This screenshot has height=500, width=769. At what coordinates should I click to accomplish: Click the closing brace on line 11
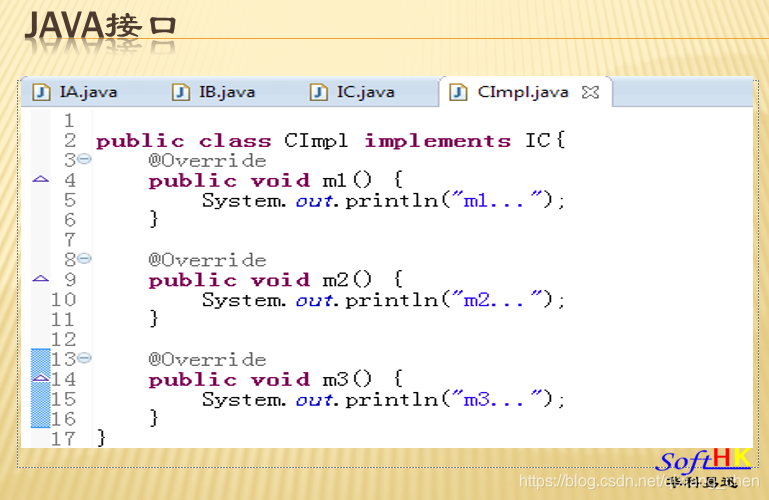pos(154,319)
